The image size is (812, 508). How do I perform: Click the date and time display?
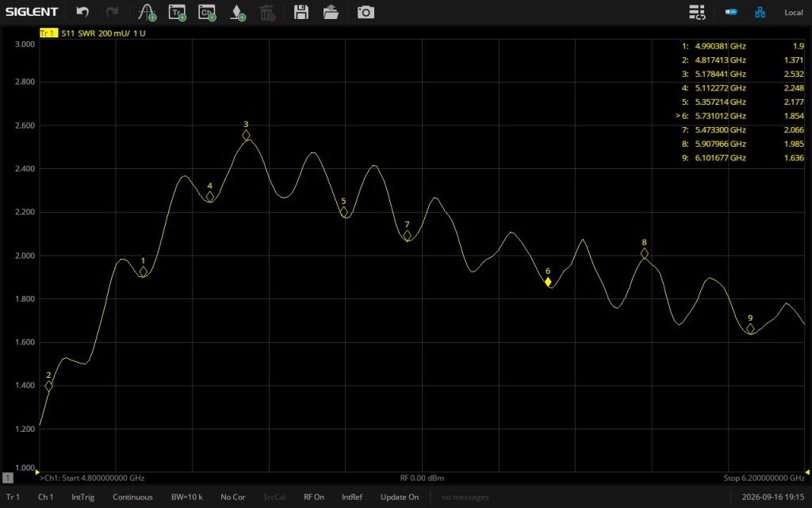[773, 497]
